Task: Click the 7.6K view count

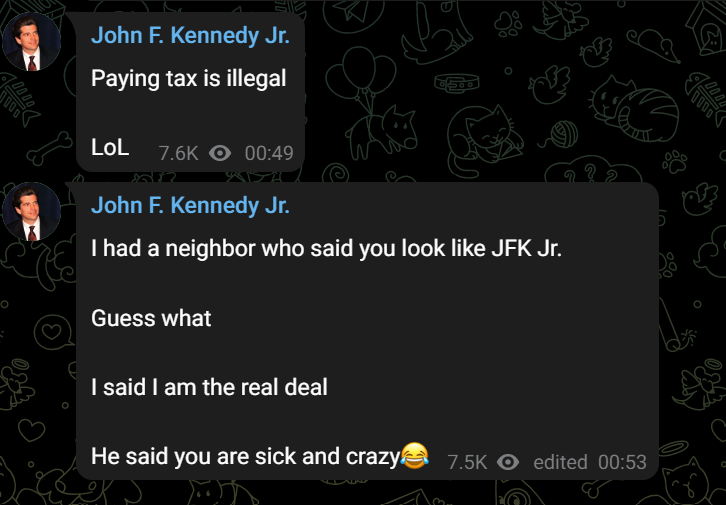Action: pos(178,153)
